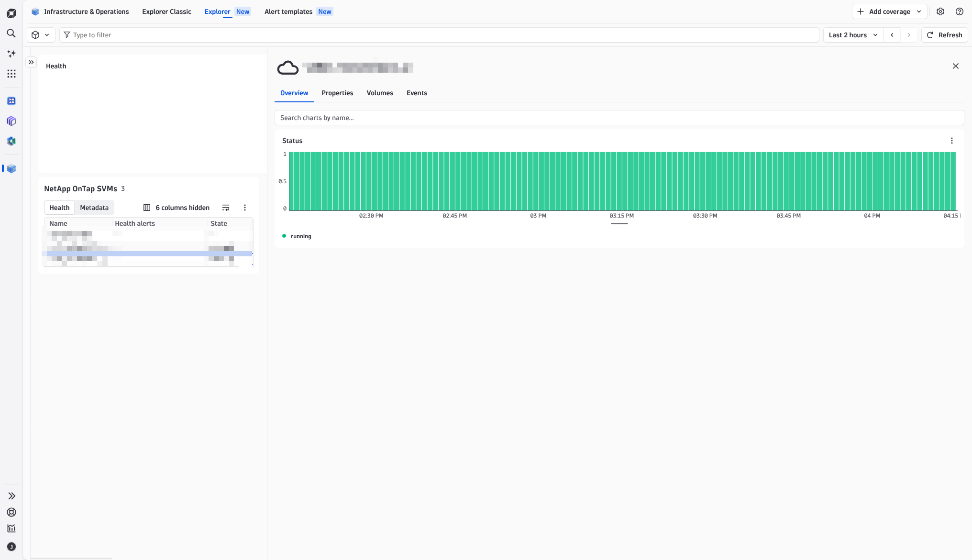The height and width of the screenshot is (560, 972).
Task: Select the Health view toggle in SVMs table
Action: pyautogui.click(x=59, y=208)
